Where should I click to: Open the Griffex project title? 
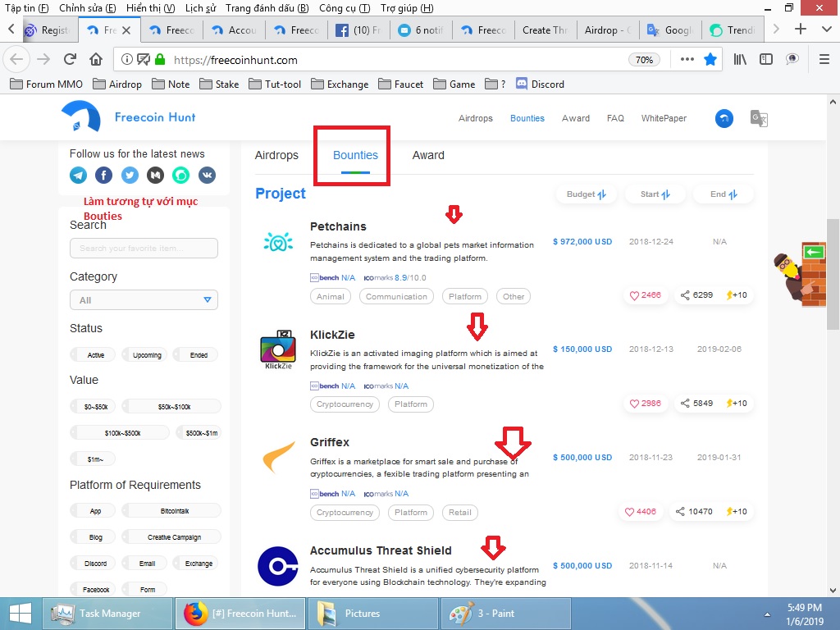click(330, 442)
